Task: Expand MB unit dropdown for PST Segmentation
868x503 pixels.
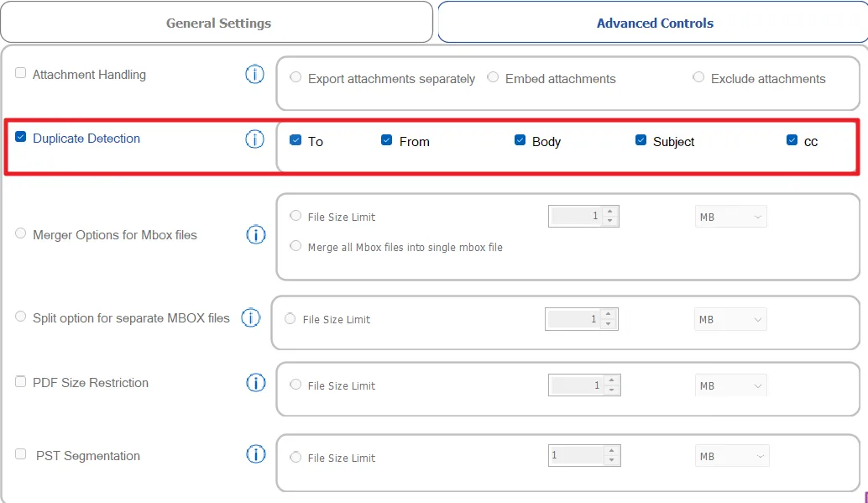Action: [x=732, y=456]
